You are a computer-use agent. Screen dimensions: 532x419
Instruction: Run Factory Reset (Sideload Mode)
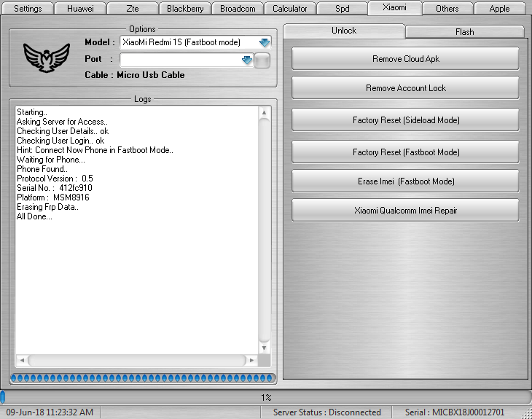tap(405, 120)
